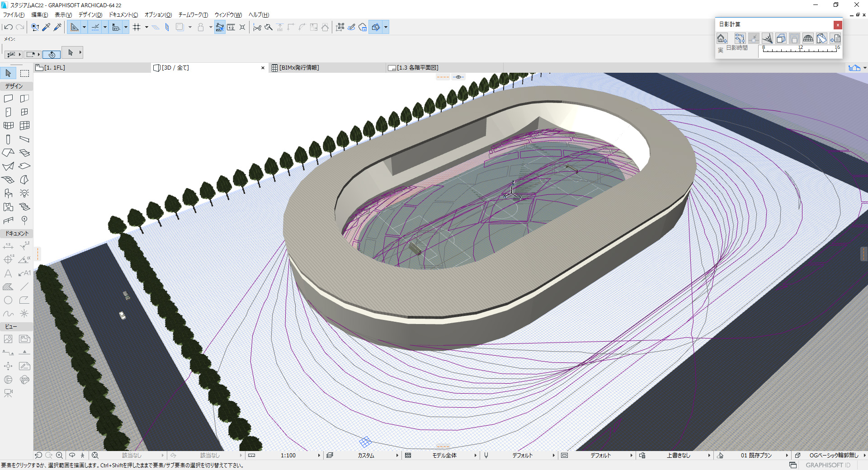Click the shadow volume icon in 日影計算
The image size is (868, 470).
point(781,38)
